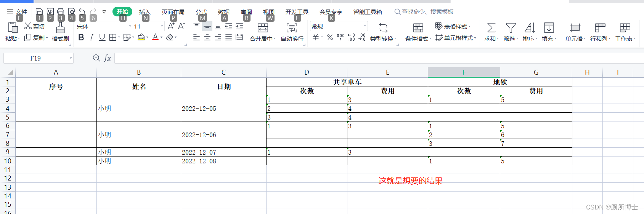Viewport: 644px width, 214px height.
Task: Click the Smart Toolbox (智能工具箱) tab
Action: 368,12
